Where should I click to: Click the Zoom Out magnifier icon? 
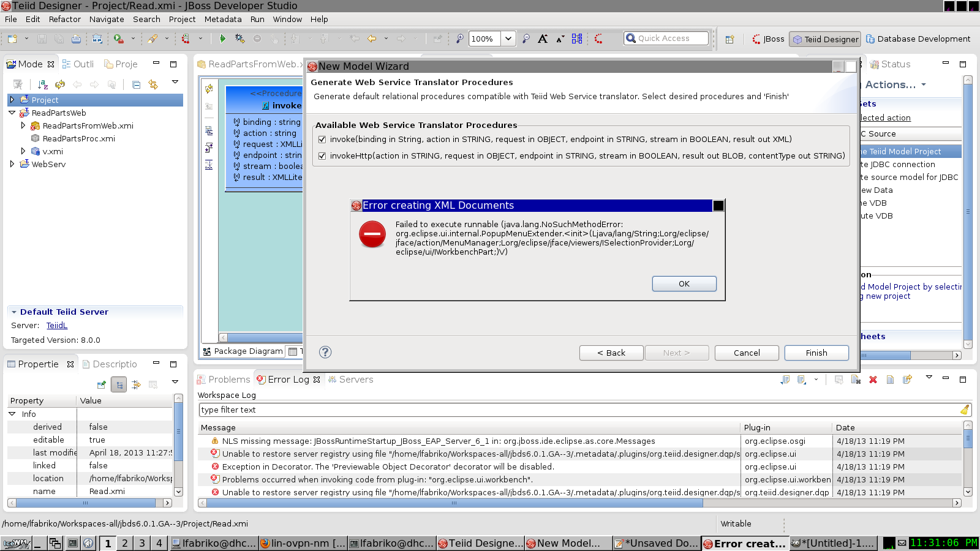[x=526, y=39]
